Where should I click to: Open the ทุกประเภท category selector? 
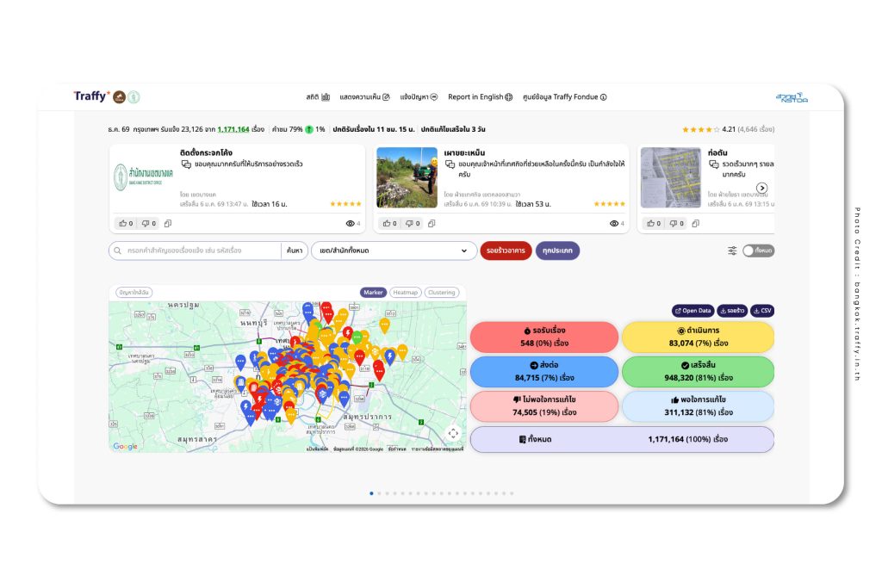[557, 251]
